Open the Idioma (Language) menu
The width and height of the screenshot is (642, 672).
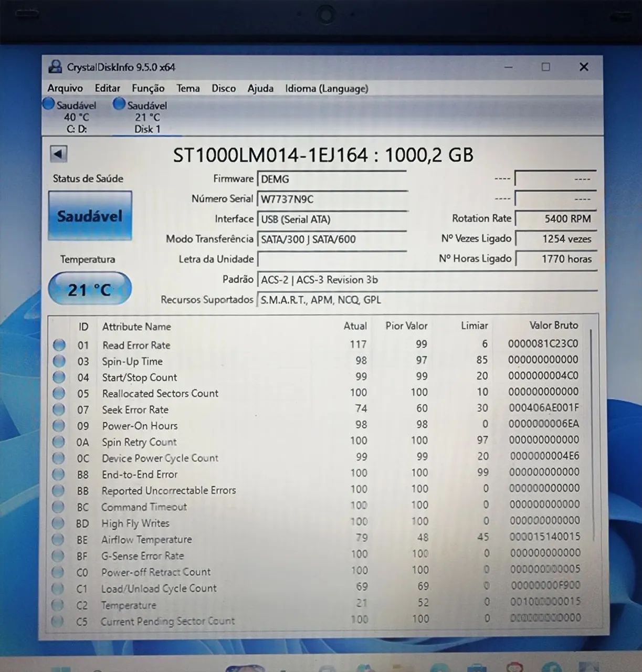click(x=327, y=88)
